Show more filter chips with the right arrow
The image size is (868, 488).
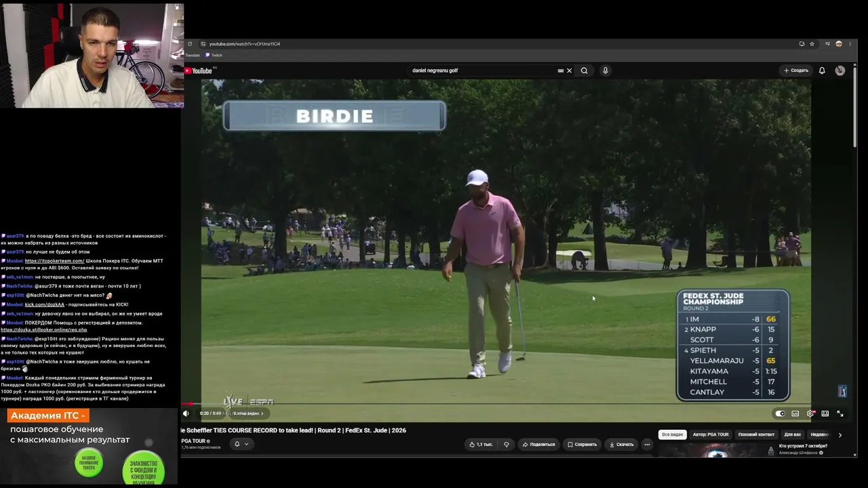840,435
